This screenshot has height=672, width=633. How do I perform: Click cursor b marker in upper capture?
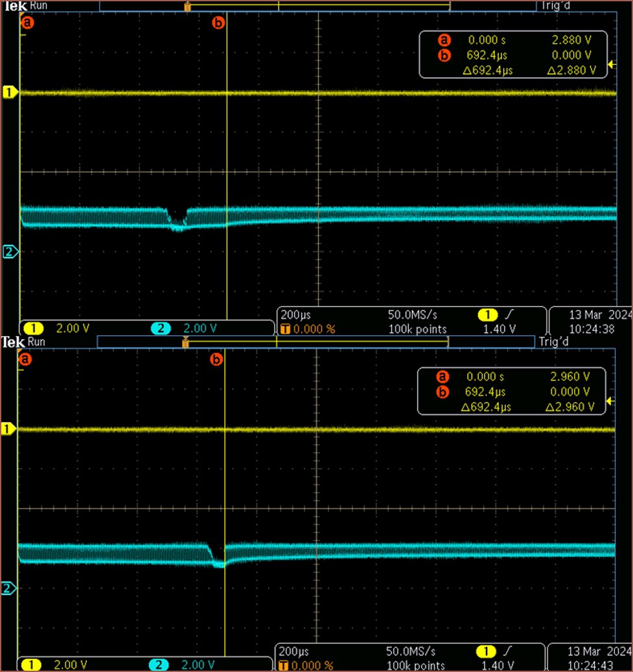(x=218, y=23)
